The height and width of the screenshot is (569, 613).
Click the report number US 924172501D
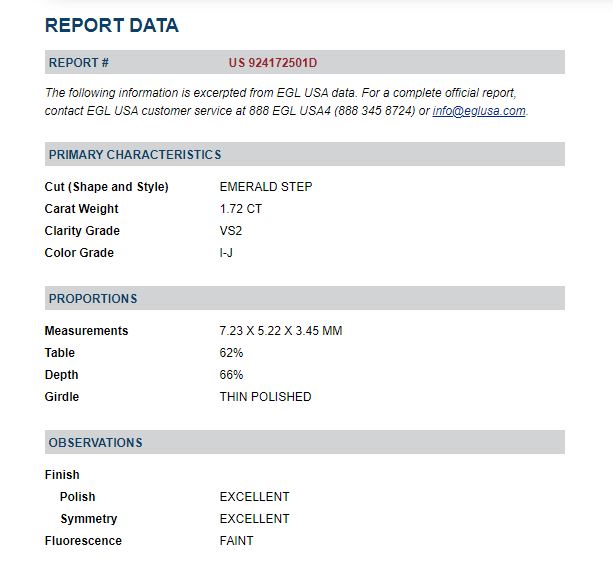(272, 63)
